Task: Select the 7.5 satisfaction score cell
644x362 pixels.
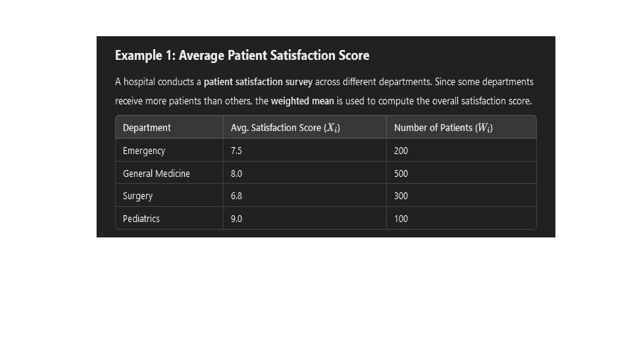Action: point(236,151)
